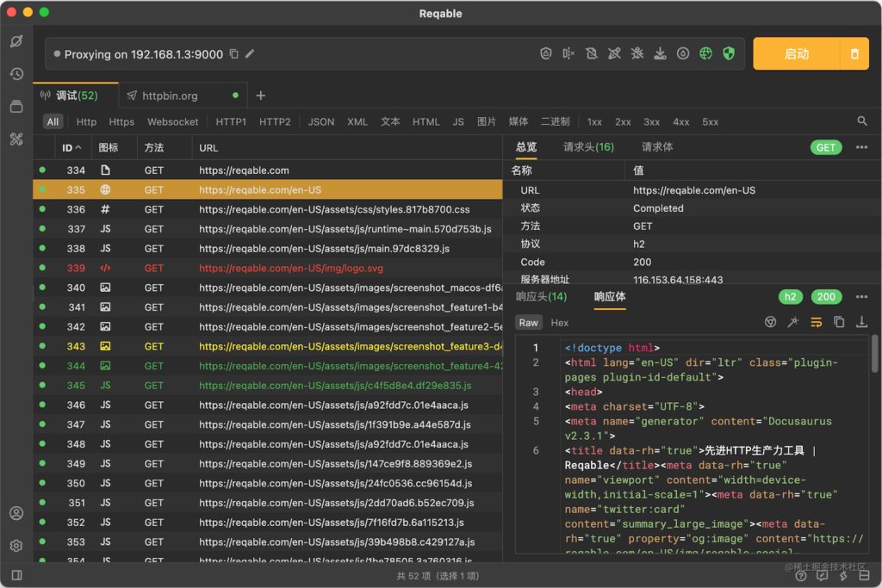Switch to the Hex view tab
The image size is (882, 588).
tap(559, 323)
